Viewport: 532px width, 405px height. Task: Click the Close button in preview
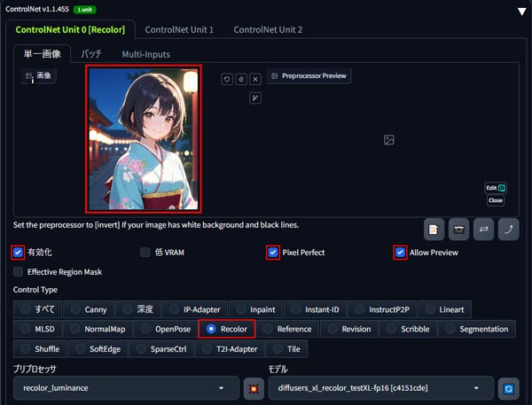[x=496, y=200]
